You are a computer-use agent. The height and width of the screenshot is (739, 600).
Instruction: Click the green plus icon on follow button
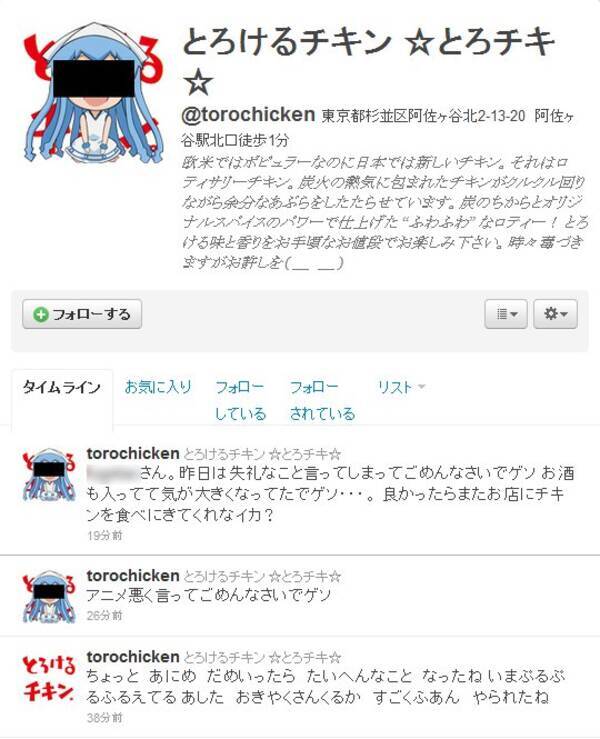[x=41, y=314]
